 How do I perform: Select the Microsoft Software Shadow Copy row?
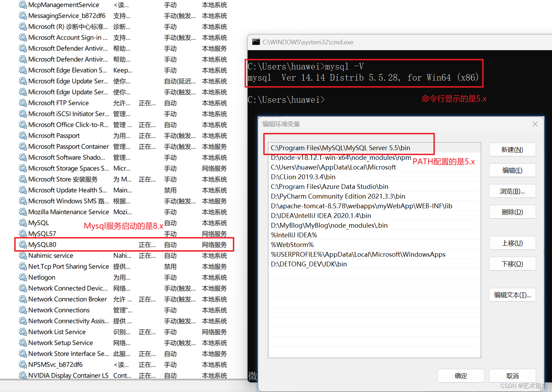[123, 157]
